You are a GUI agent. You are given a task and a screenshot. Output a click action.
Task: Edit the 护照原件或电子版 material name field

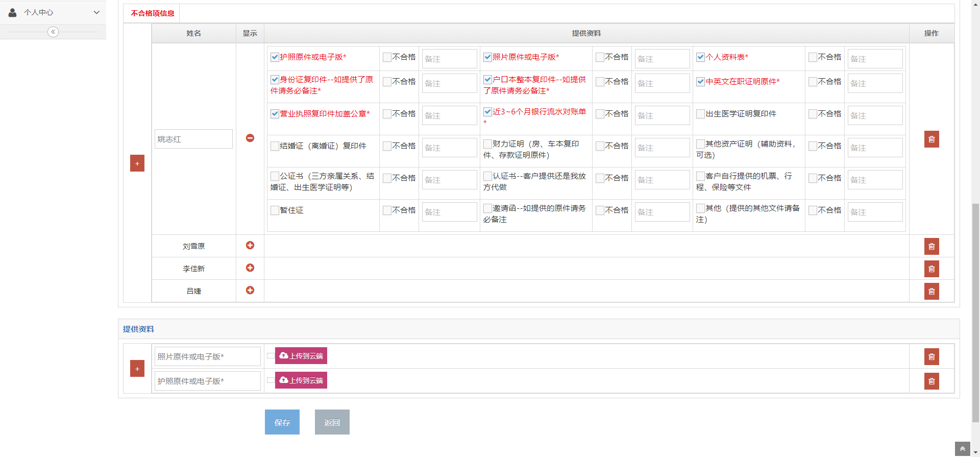208,381
